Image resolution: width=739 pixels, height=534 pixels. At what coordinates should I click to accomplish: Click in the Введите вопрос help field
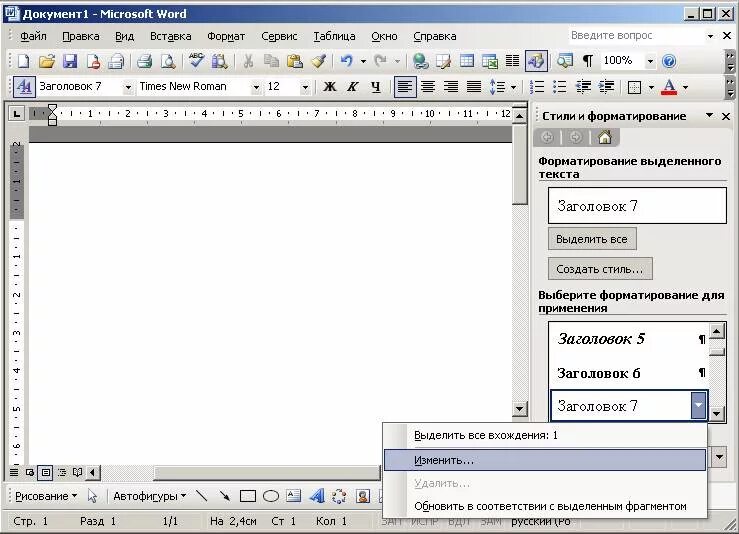[636, 35]
